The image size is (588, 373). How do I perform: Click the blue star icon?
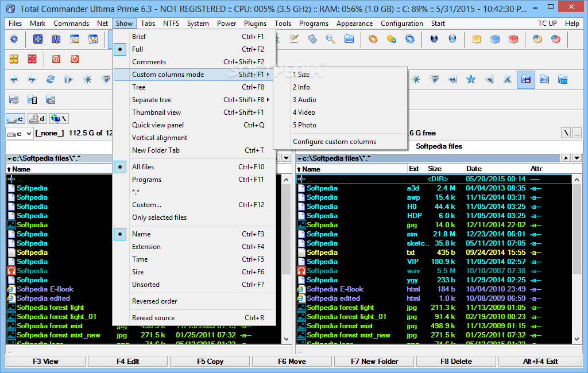471,79
